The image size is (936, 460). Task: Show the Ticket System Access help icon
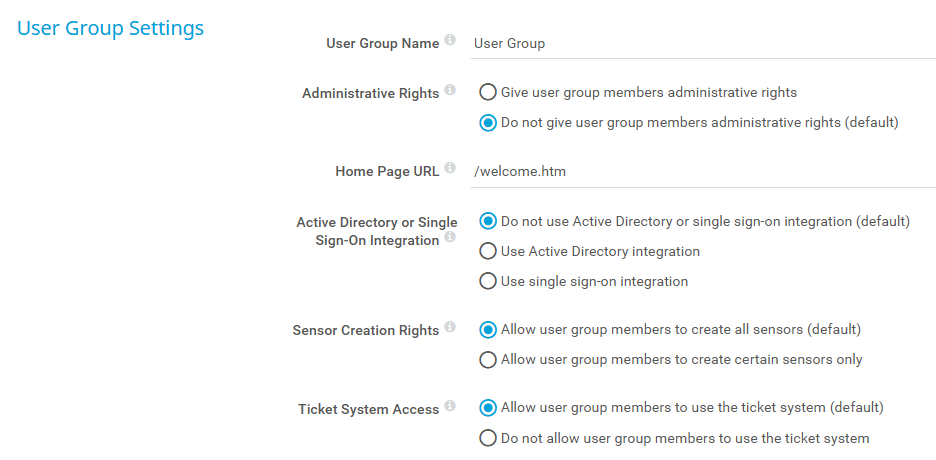click(x=450, y=407)
